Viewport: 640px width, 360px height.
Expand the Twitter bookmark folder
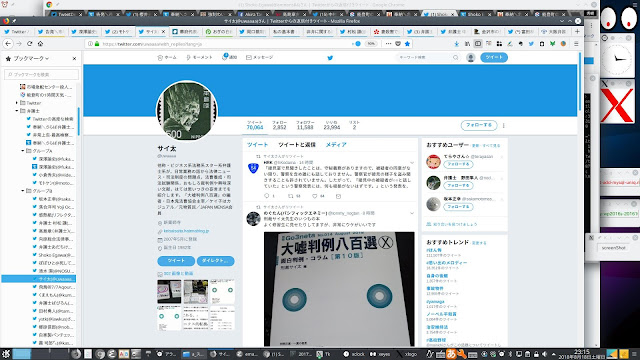coord(17,103)
